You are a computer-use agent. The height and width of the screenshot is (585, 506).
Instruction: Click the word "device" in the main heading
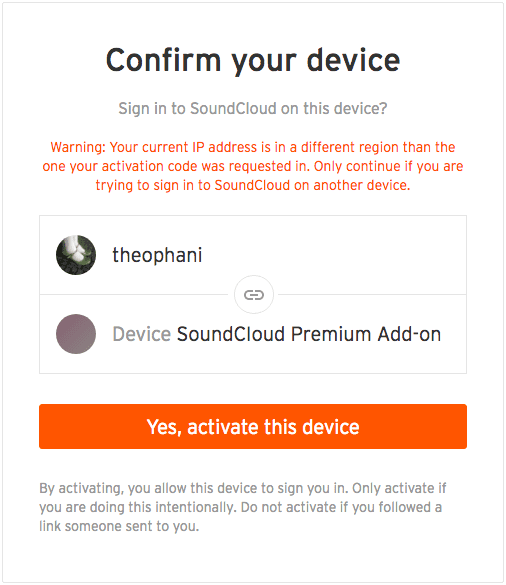pyautogui.click(x=354, y=60)
